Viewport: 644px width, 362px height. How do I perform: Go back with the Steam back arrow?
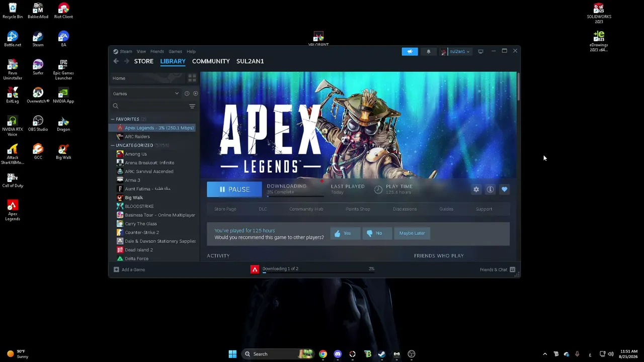tap(116, 61)
